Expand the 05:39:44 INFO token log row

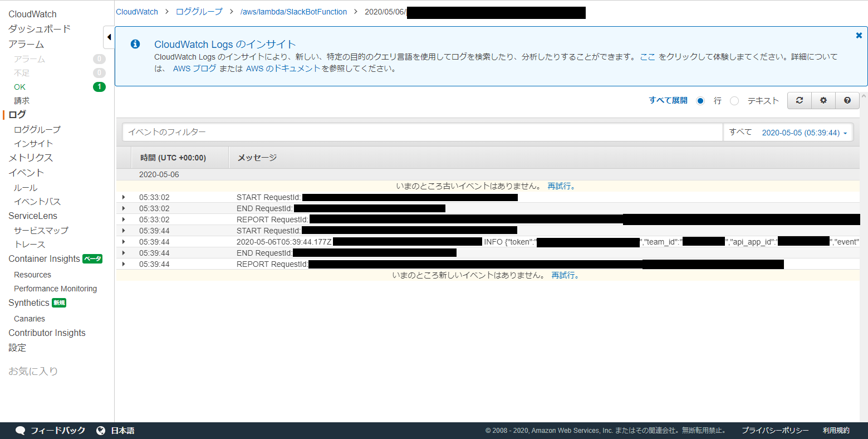(x=124, y=242)
